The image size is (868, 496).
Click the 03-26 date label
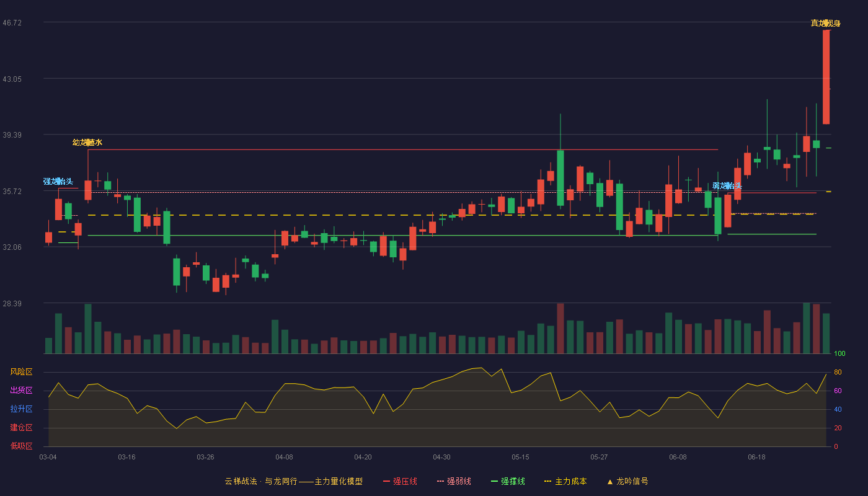click(x=205, y=457)
